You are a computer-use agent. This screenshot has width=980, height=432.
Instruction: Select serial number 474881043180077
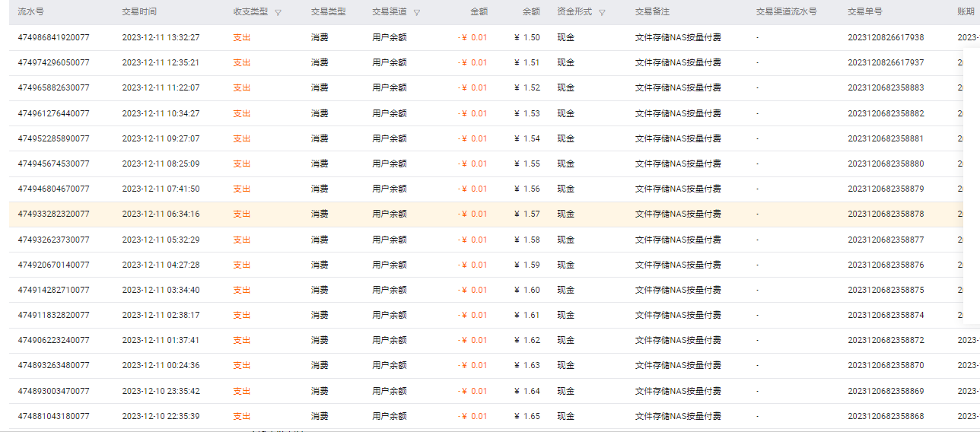53,417
